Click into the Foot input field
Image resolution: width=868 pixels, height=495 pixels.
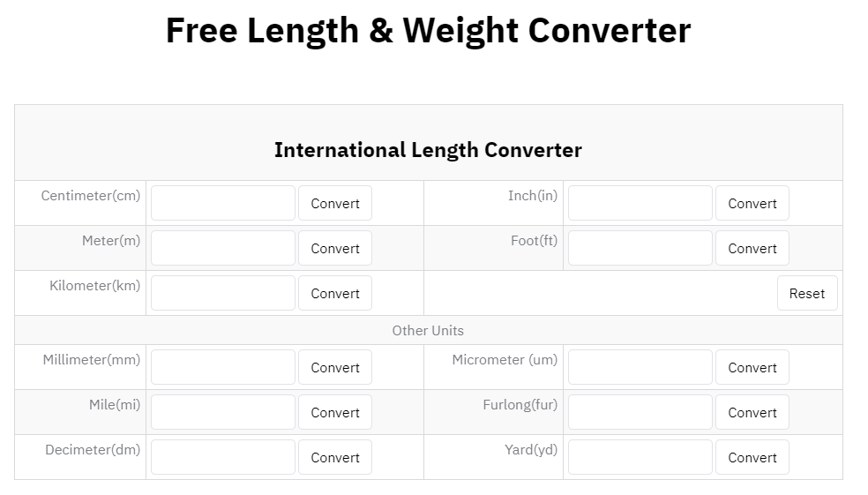click(640, 248)
